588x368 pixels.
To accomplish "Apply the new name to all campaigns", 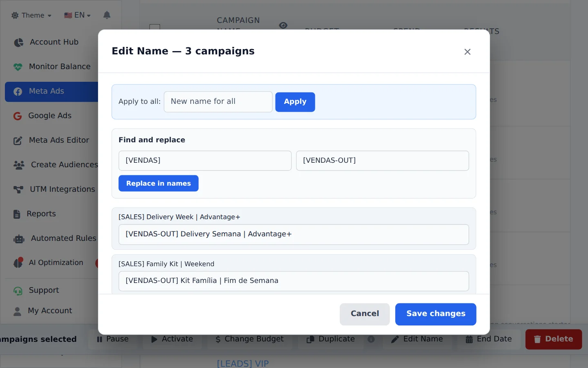I will point(295,102).
